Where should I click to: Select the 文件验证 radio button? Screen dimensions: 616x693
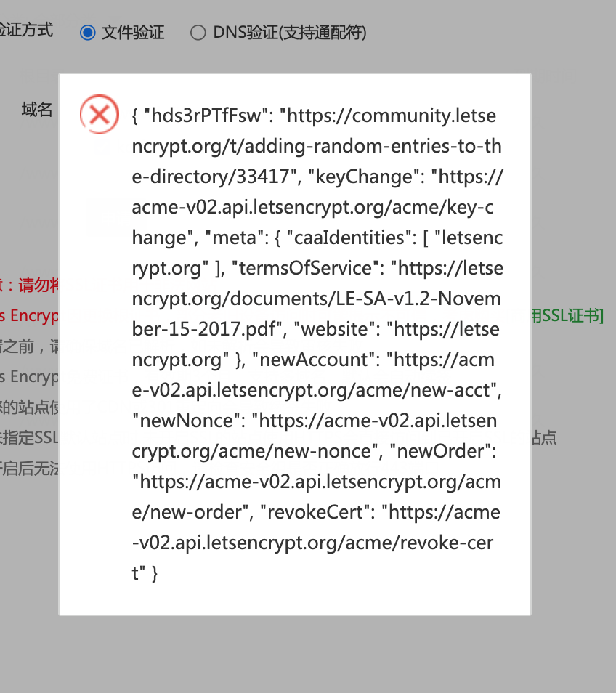pos(87,32)
